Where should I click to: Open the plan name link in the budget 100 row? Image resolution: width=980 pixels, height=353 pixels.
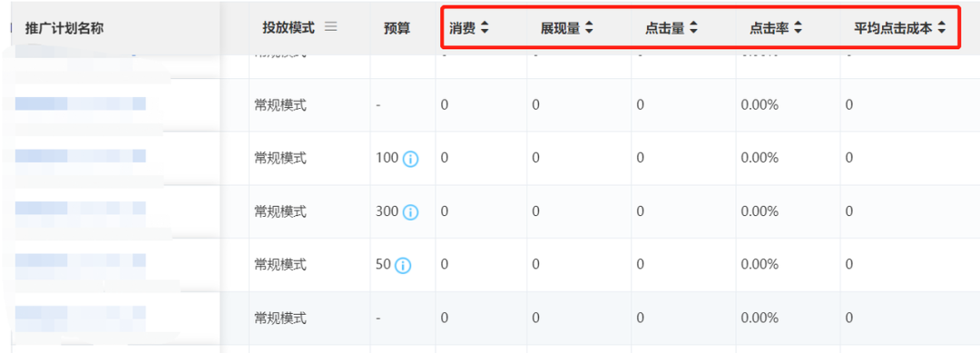81,156
